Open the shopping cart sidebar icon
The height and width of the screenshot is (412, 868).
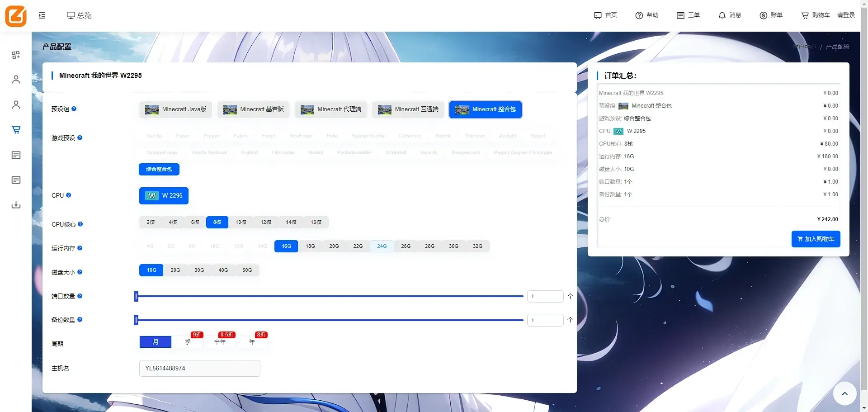[16, 130]
